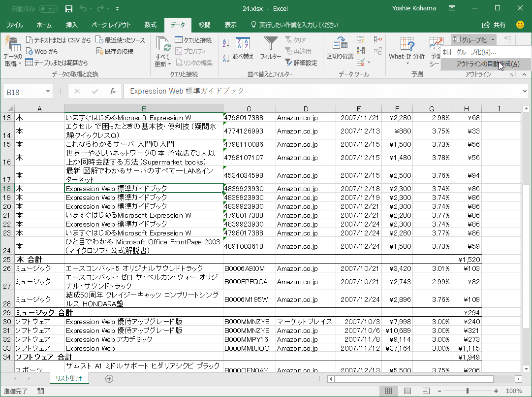
Task: Click the Remove Duplicates icon
Action: [361, 51]
